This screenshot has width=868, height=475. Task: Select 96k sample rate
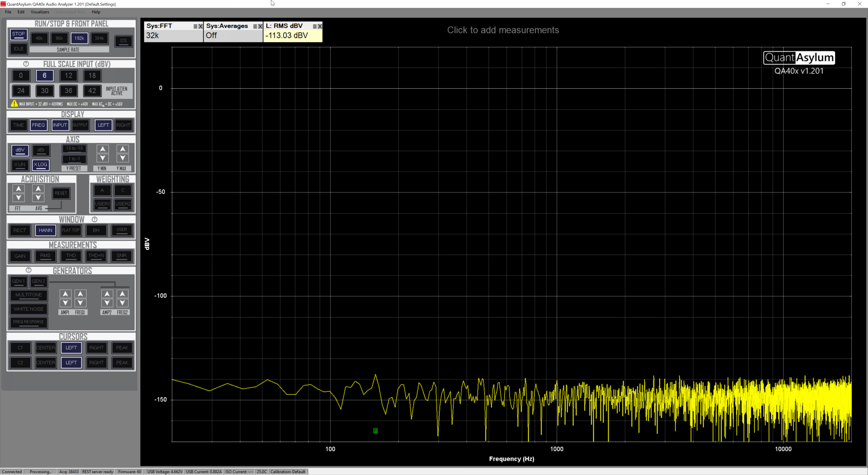point(59,38)
